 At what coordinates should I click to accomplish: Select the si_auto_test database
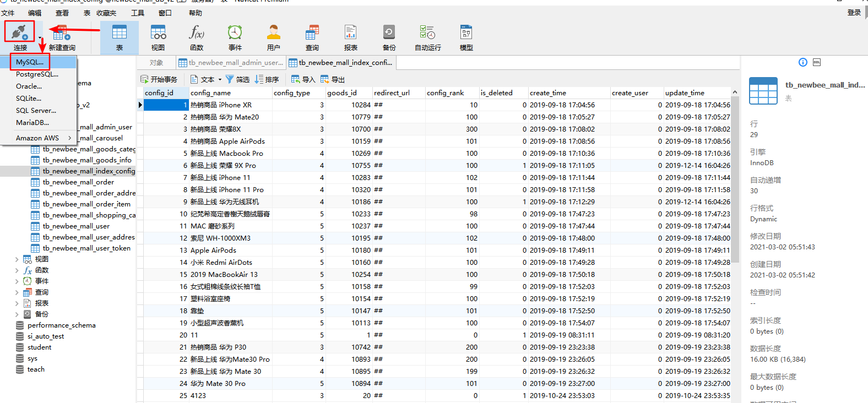[x=46, y=336]
